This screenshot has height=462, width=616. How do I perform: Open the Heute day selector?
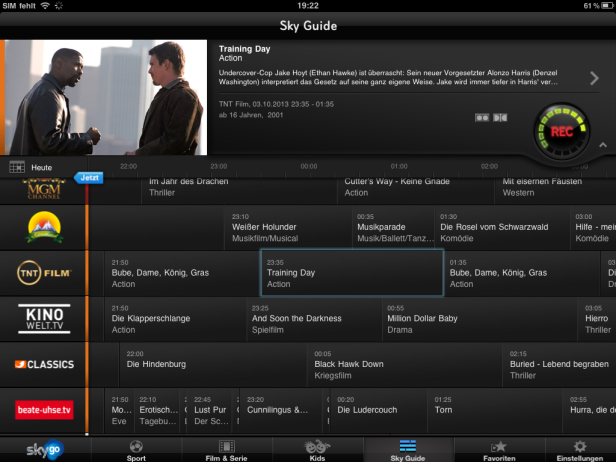tap(42, 168)
